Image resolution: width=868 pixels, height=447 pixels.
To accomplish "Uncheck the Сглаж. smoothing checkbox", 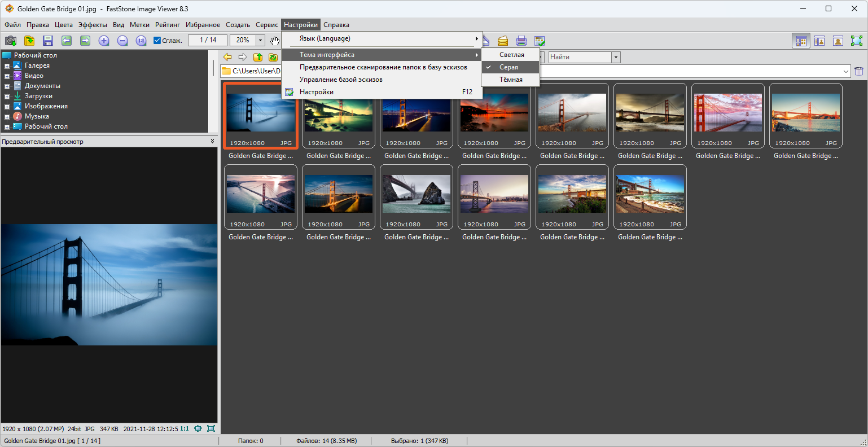I will coord(157,41).
